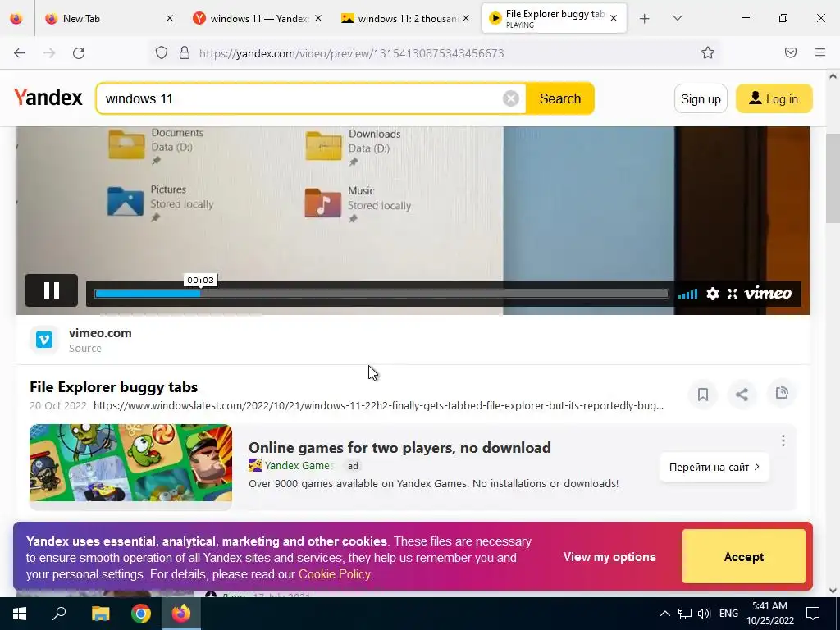Open the network tray icon
The height and width of the screenshot is (630, 840).
[x=685, y=614]
